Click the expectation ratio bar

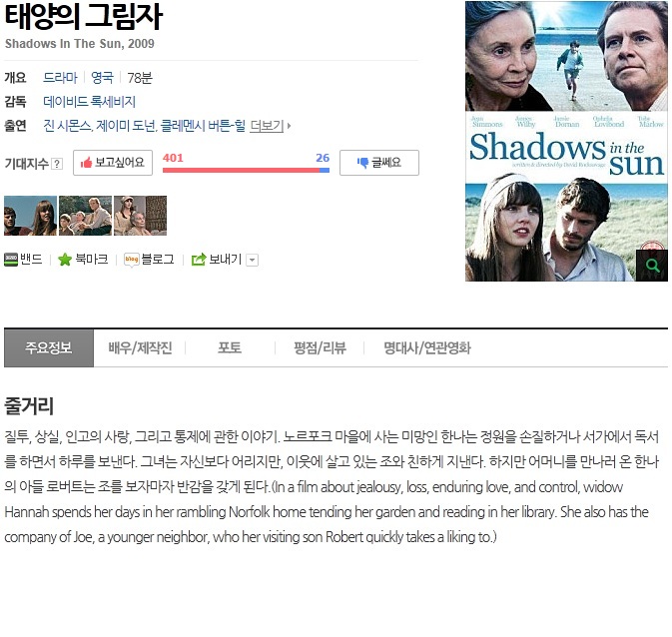tap(246, 170)
